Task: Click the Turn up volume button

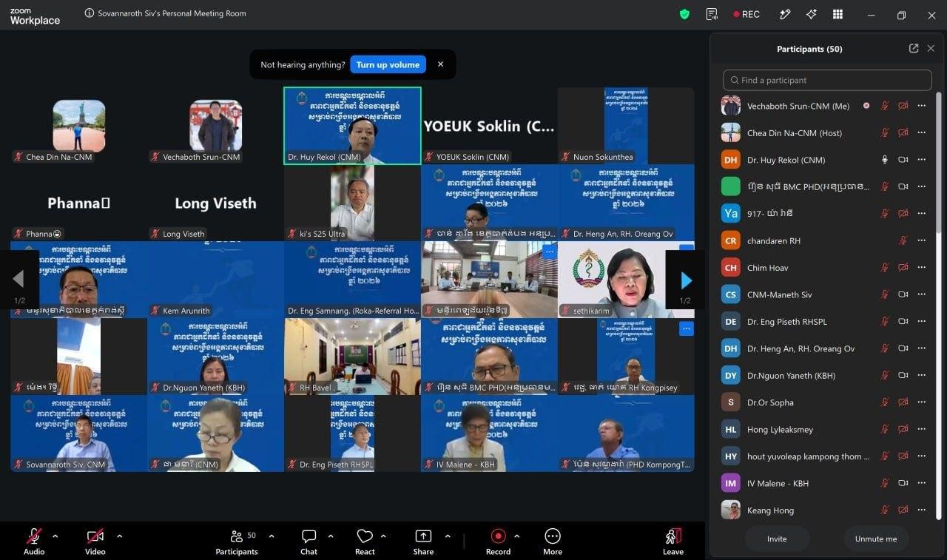Action: pyautogui.click(x=388, y=64)
